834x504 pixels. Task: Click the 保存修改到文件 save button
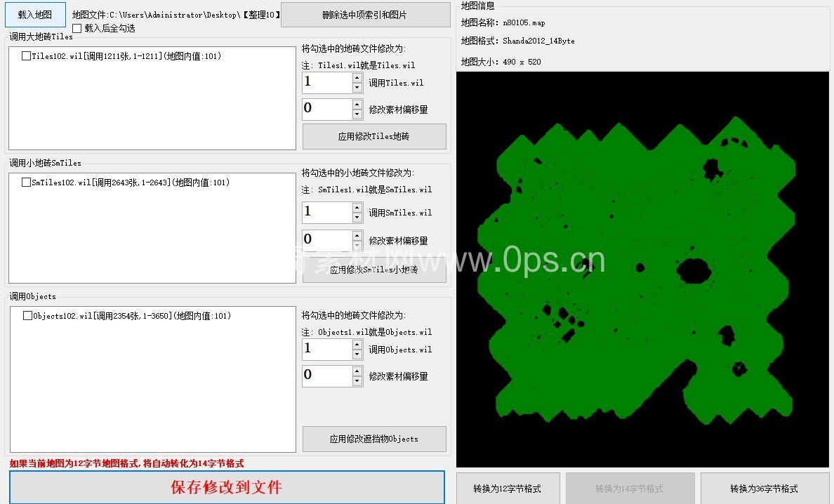click(x=227, y=487)
